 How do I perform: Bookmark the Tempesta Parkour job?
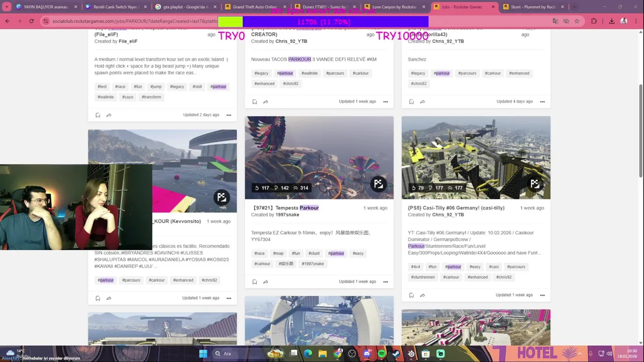pyautogui.click(x=255, y=282)
